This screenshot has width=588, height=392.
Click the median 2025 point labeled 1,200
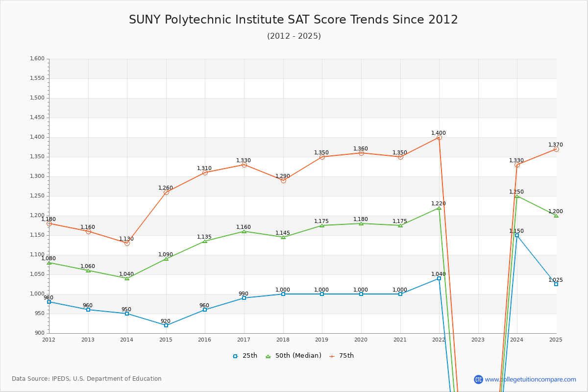click(x=556, y=216)
